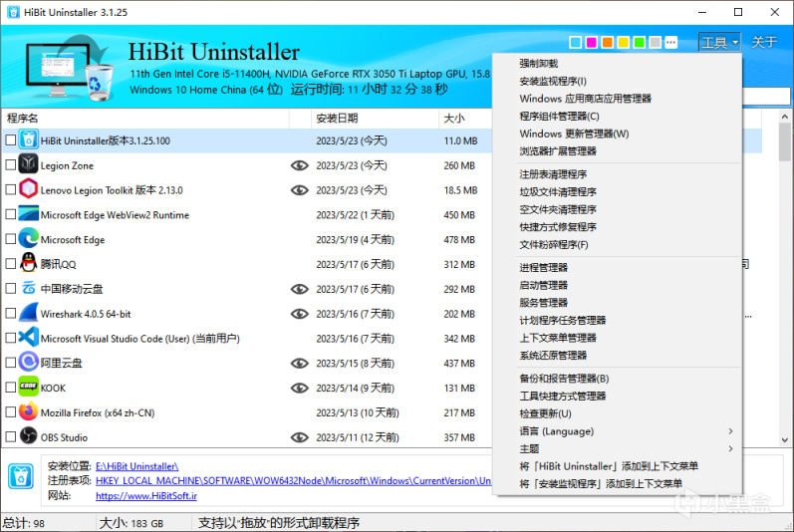794x532 pixels.
Task: Select 强制卸载 from tools menu
Action: coord(618,64)
